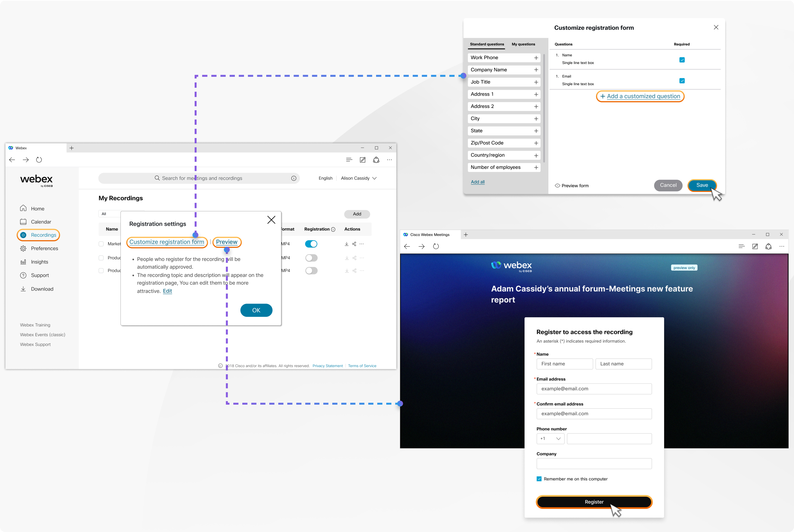Viewport: 794px width, 532px height.
Task: Uncheck Remember me on this computer
Action: pos(539,479)
